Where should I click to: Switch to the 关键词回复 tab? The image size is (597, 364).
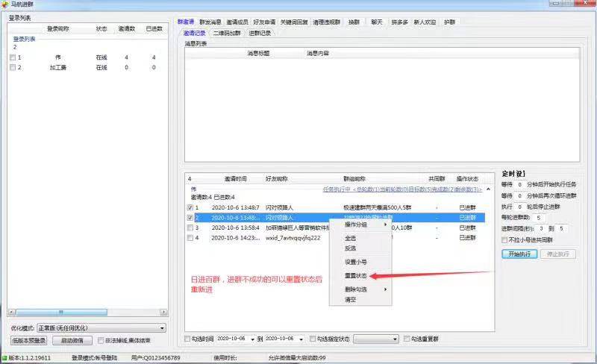pos(296,22)
